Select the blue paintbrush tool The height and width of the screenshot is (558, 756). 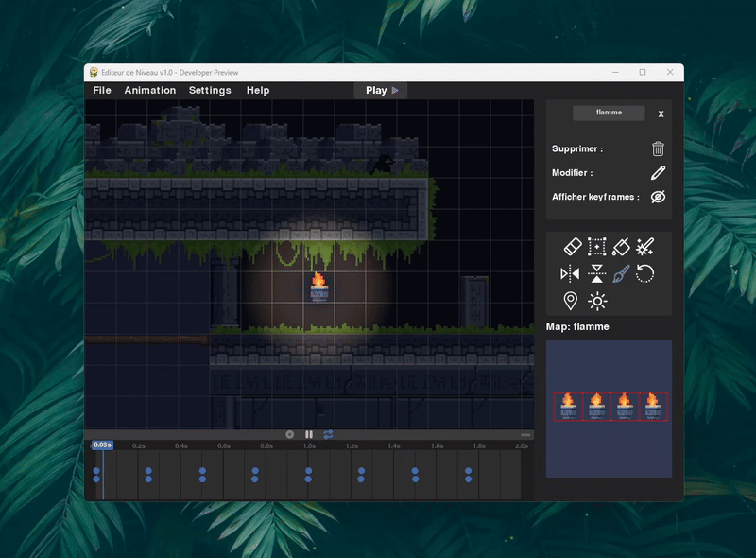coord(621,274)
